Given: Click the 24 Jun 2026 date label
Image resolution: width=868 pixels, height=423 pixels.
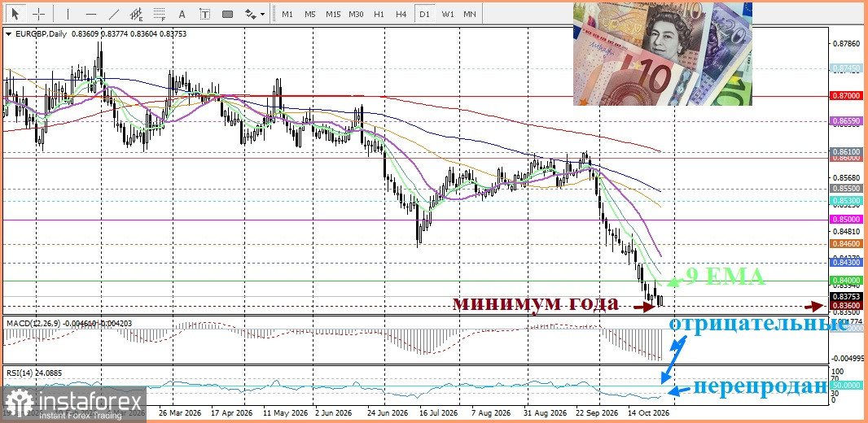Looking at the screenshot, I should point(389,413).
